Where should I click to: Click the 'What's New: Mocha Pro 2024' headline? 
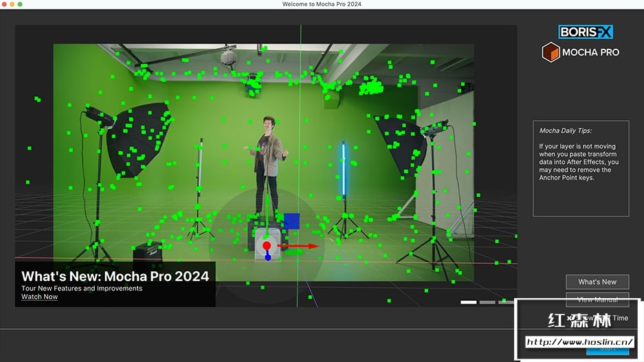point(115,276)
